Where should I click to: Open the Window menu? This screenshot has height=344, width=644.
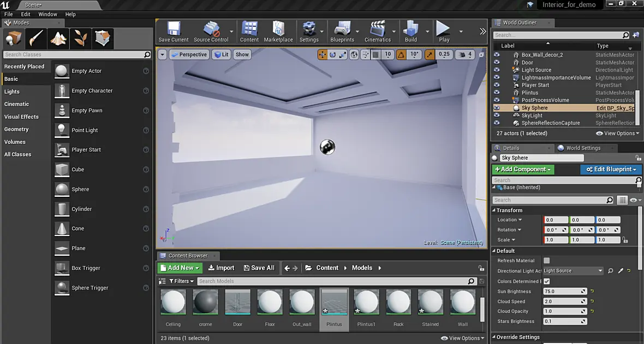pyautogui.click(x=47, y=14)
